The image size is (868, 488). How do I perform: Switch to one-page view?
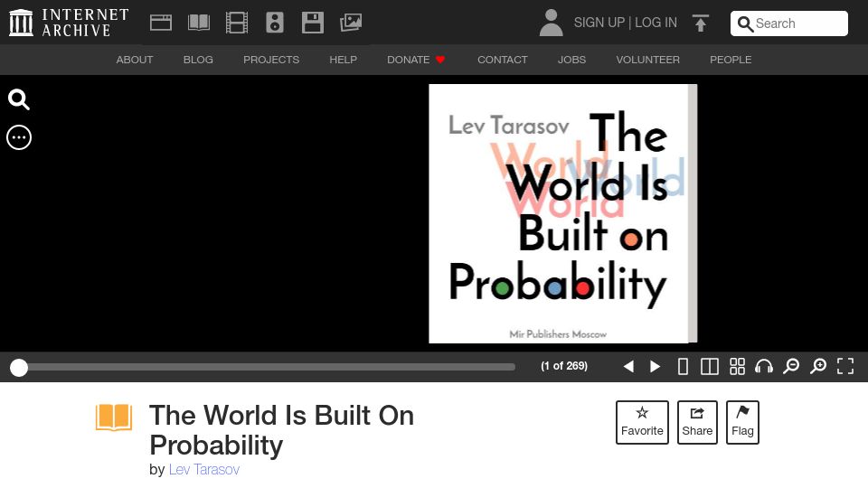coord(683,366)
